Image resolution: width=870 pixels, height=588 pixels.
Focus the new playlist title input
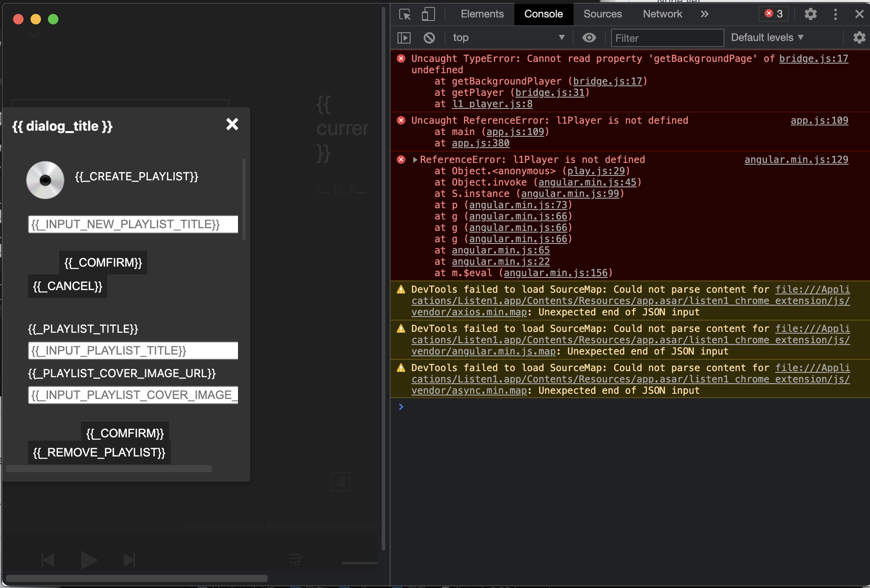point(133,224)
